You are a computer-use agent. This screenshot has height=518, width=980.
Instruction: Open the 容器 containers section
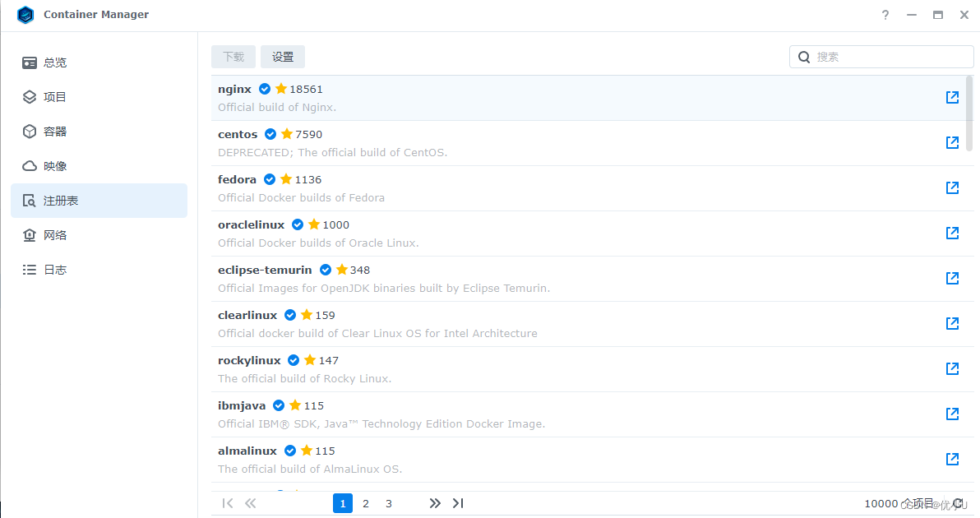point(99,132)
